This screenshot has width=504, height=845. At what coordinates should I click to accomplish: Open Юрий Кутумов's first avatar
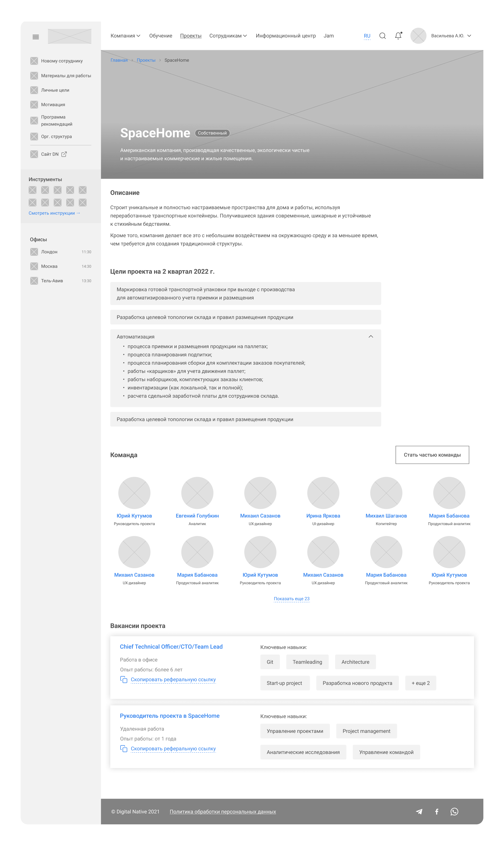pos(134,493)
